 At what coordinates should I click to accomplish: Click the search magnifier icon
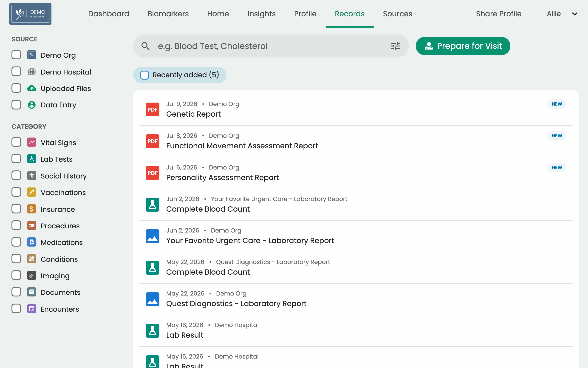[146, 46]
